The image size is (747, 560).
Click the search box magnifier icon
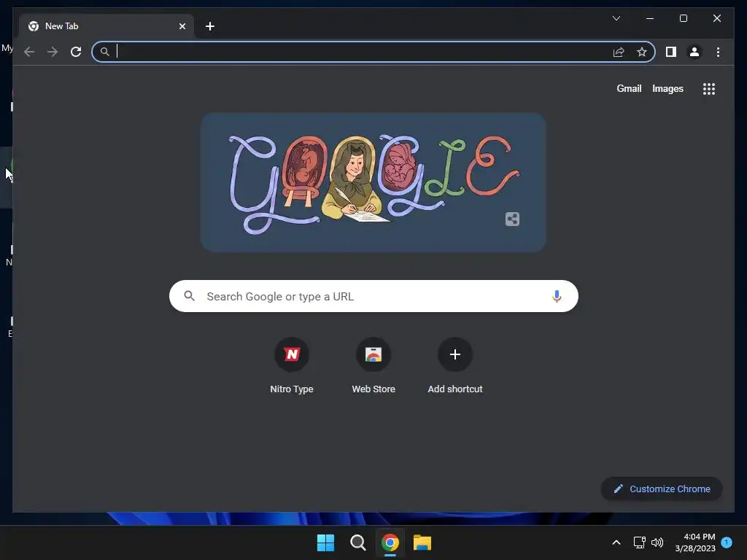point(189,296)
